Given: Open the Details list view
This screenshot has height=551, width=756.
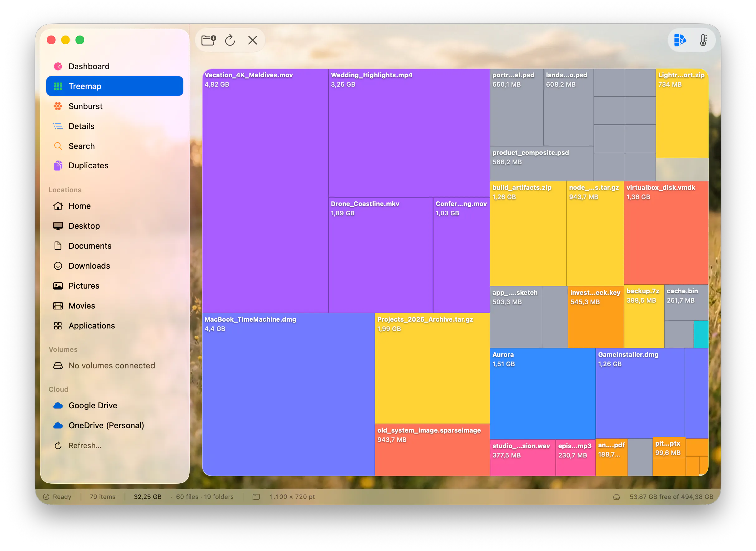Looking at the screenshot, I should (114, 126).
